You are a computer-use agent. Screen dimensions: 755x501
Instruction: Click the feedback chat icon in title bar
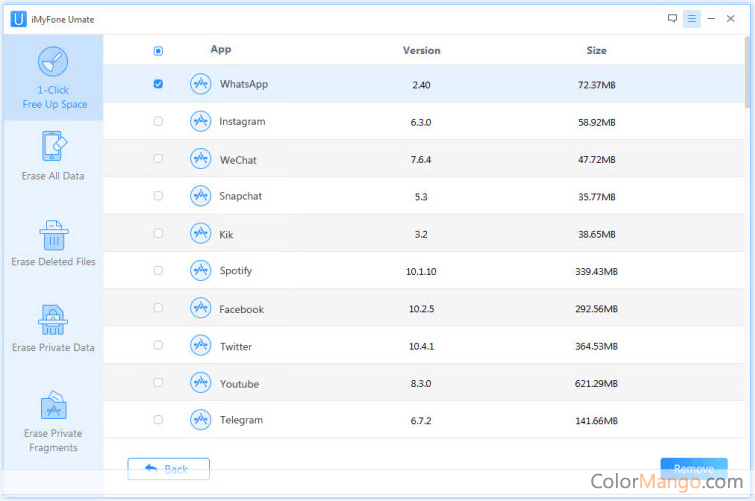[x=672, y=18]
